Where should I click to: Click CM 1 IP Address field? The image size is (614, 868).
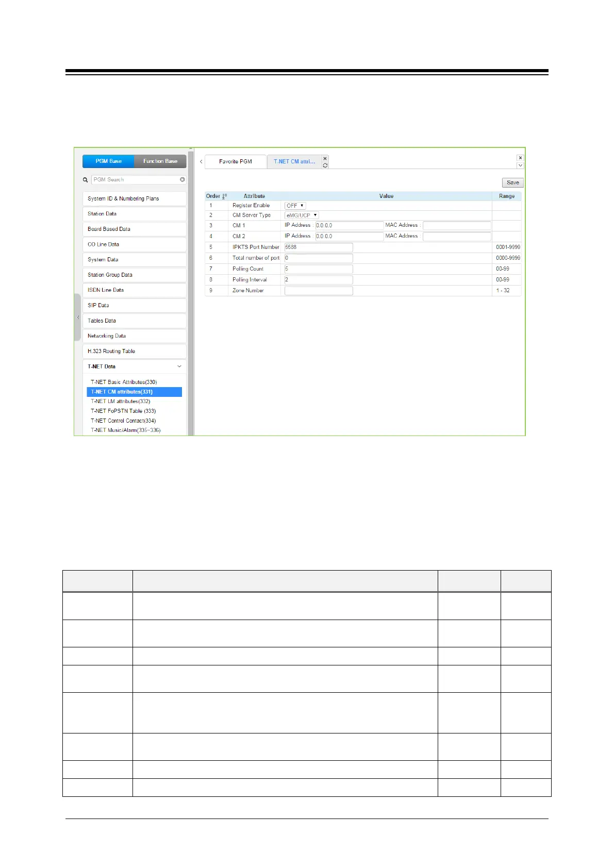pyautogui.click(x=350, y=226)
